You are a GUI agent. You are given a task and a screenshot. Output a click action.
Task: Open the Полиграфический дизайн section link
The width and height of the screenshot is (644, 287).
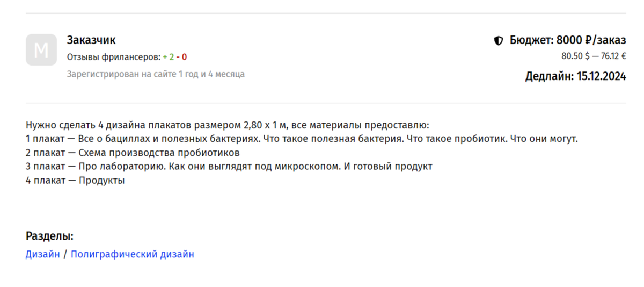pyautogui.click(x=133, y=254)
